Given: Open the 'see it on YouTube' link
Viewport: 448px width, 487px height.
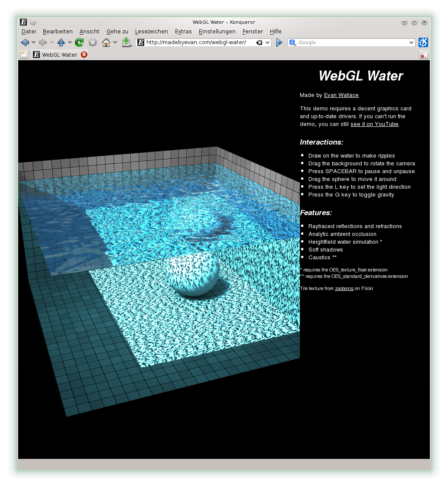Looking at the screenshot, I should click(x=374, y=124).
